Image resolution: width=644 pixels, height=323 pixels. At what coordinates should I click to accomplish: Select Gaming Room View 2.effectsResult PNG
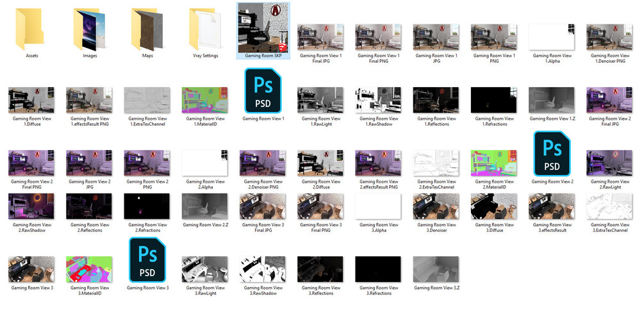379,163
